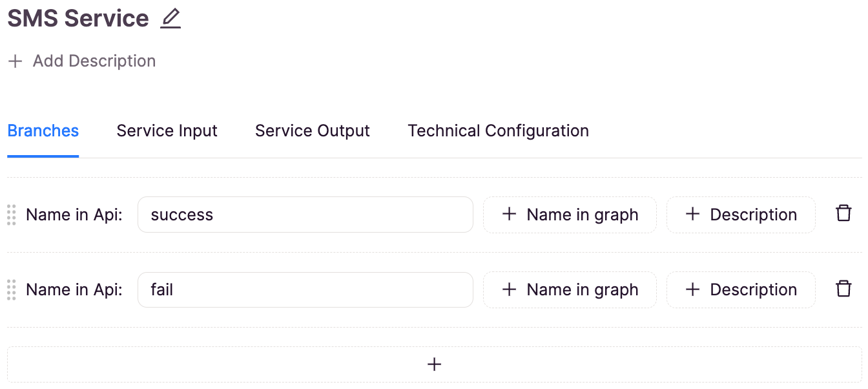Grab the drag handle of the success row
Image resolution: width=868 pixels, height=389 pixels.
[x=11, y=215]
